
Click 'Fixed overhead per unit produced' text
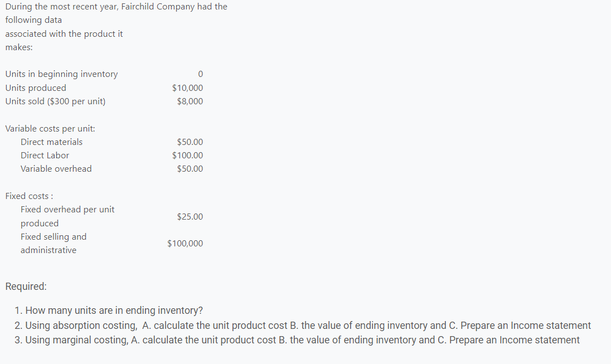tap(67, 216)
